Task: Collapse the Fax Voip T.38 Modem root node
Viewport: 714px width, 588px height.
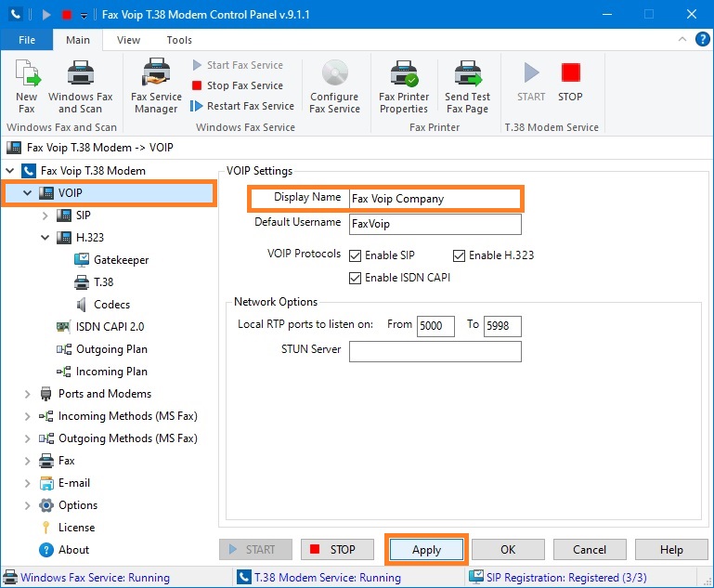Action: click(10, 171)
